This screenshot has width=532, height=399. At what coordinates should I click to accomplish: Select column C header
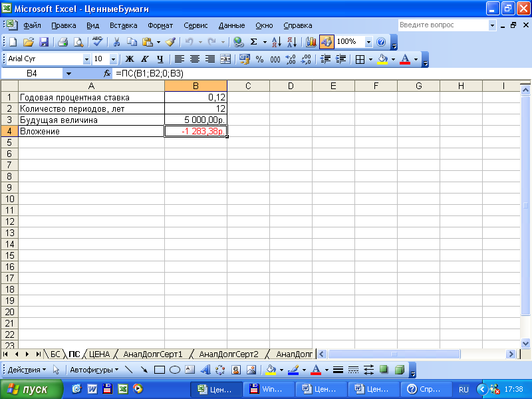click(248, 86)
